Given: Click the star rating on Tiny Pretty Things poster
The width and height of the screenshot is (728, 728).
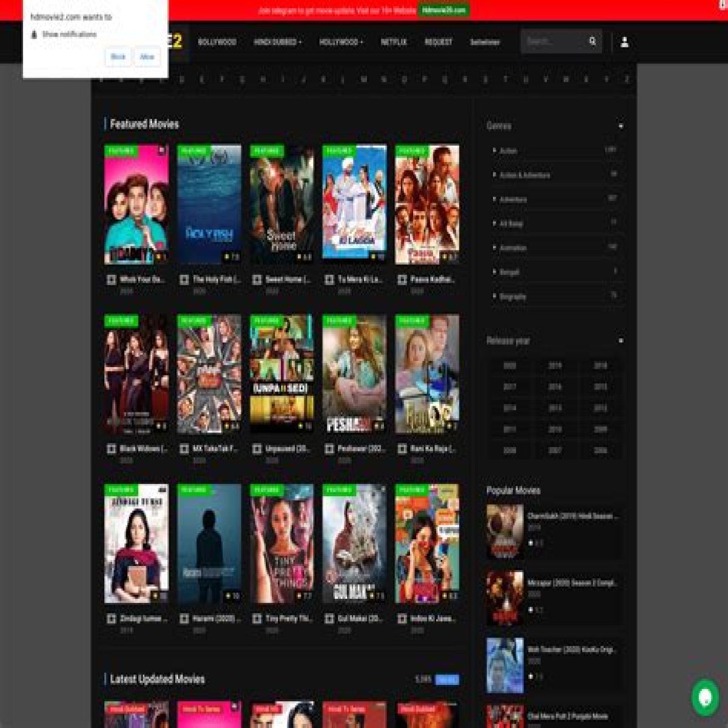Looking at the screenshot, I should 304,596.
